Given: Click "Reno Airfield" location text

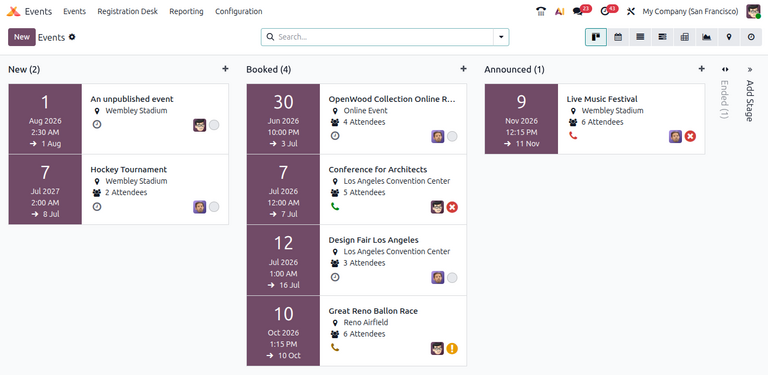Looking at the screenshot, I should [366, 322].
